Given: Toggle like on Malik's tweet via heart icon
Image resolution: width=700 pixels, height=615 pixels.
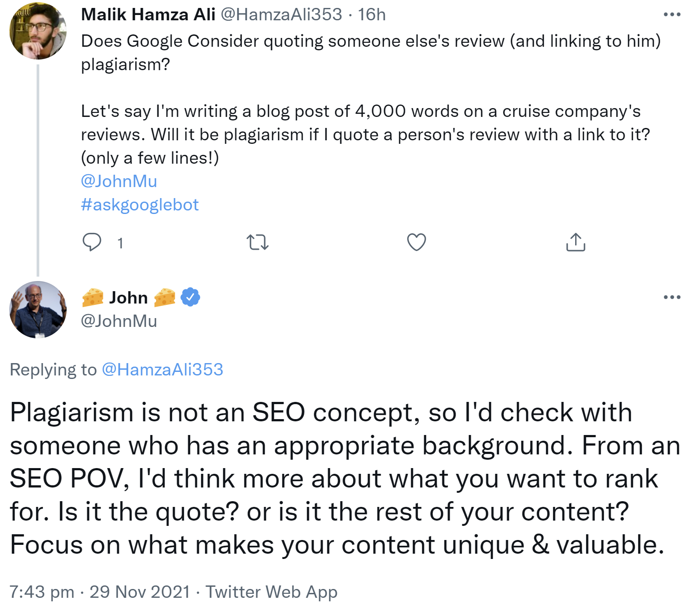Looking at the screenshot, I should click(x=415, y=242).
